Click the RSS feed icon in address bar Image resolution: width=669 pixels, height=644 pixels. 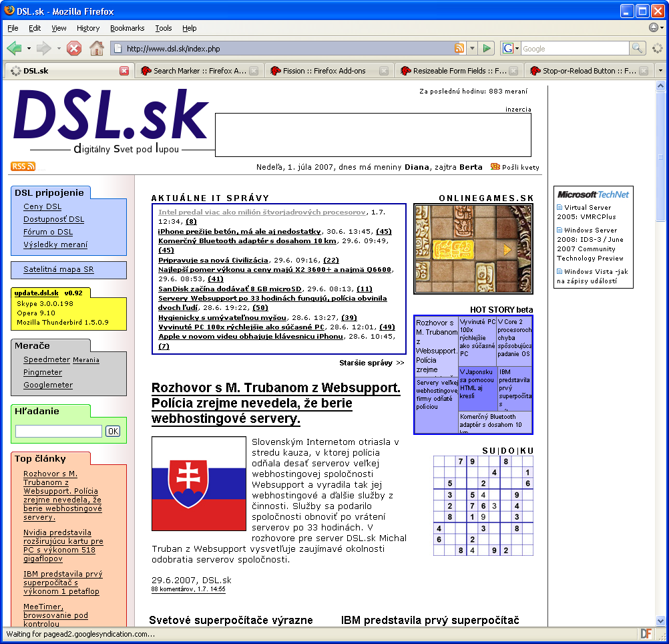tap(459, 48)
